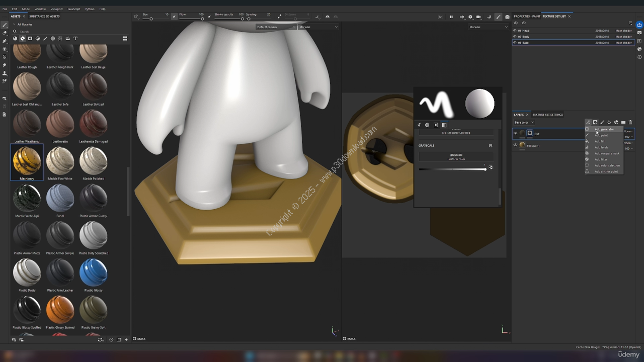Switch asset view to grid layout

pos(125,38)
